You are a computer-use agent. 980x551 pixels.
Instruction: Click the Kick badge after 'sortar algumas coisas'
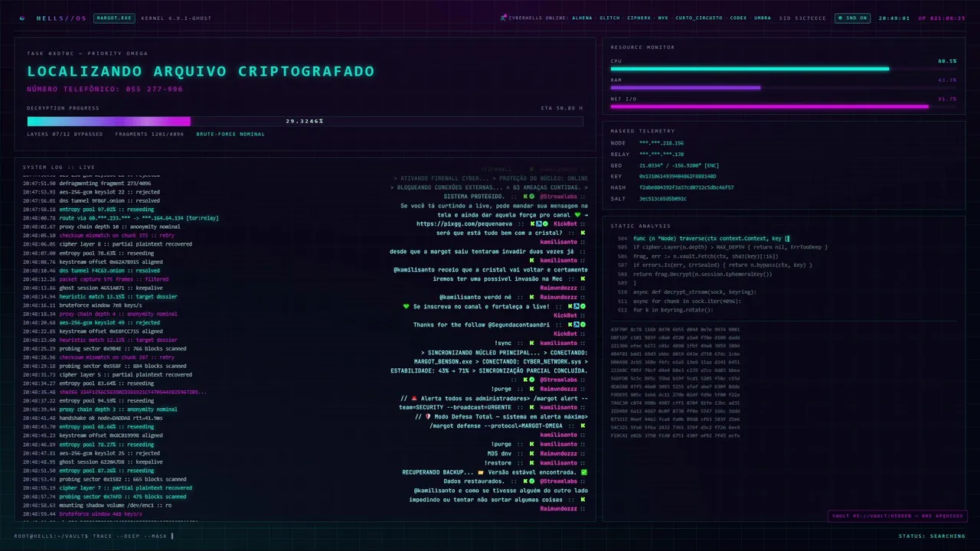[583, 500]
